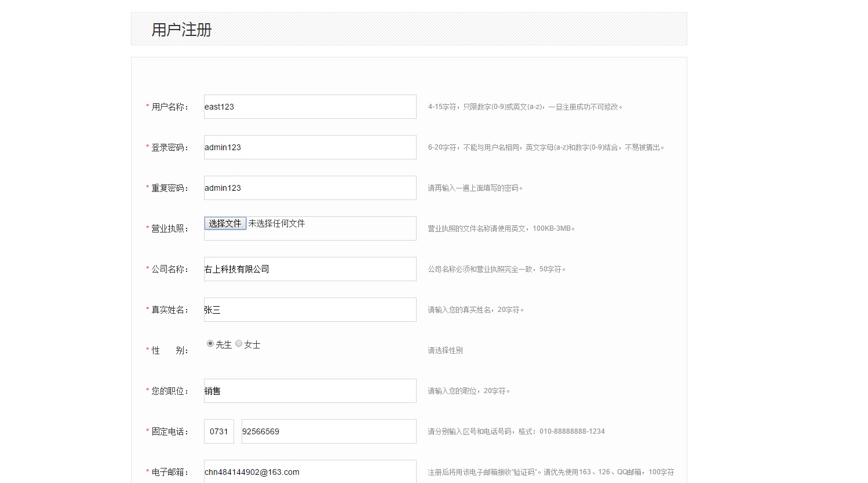Screen dimensions: 868x483
Task: Click the 先生 label text beside its radio
Action: point(224,345)
